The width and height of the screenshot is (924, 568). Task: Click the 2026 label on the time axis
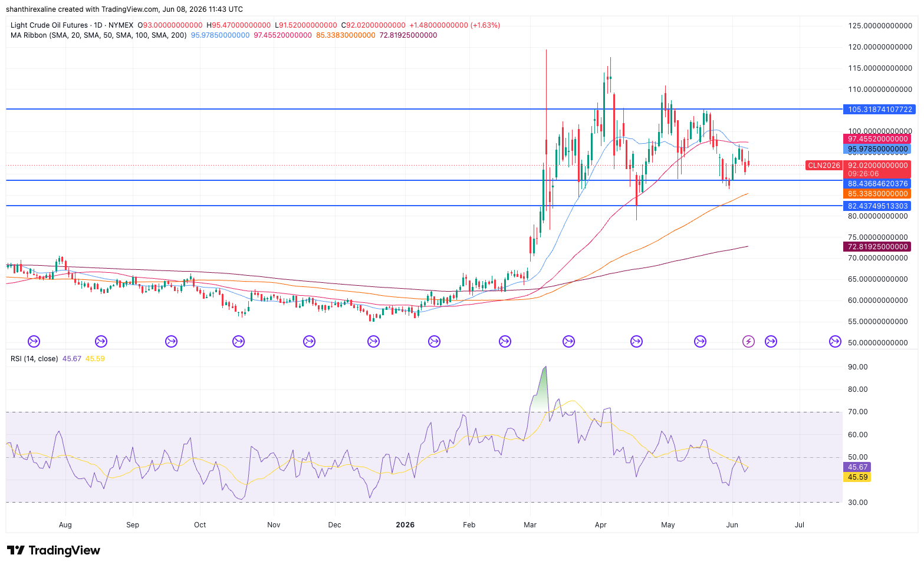coord(405,525)
